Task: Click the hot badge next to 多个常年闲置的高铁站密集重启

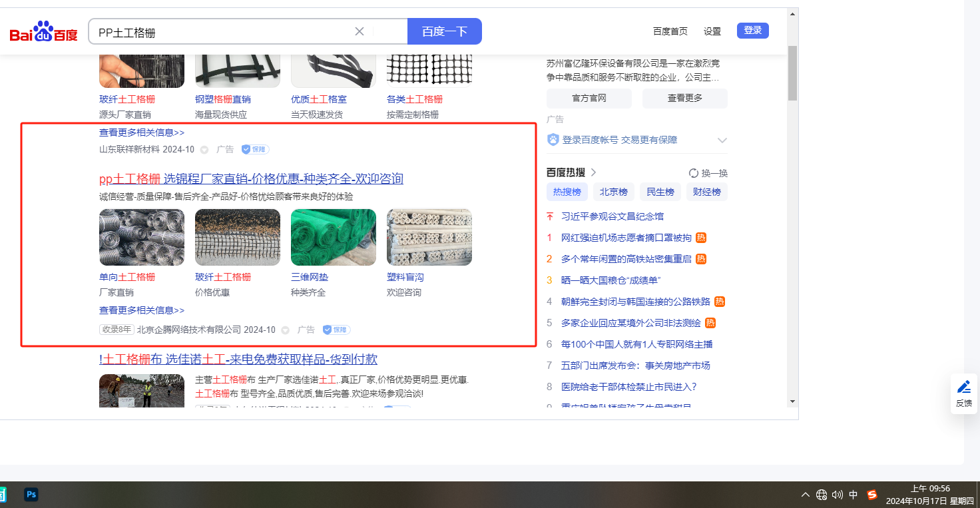Action: (x=701, y=259)
